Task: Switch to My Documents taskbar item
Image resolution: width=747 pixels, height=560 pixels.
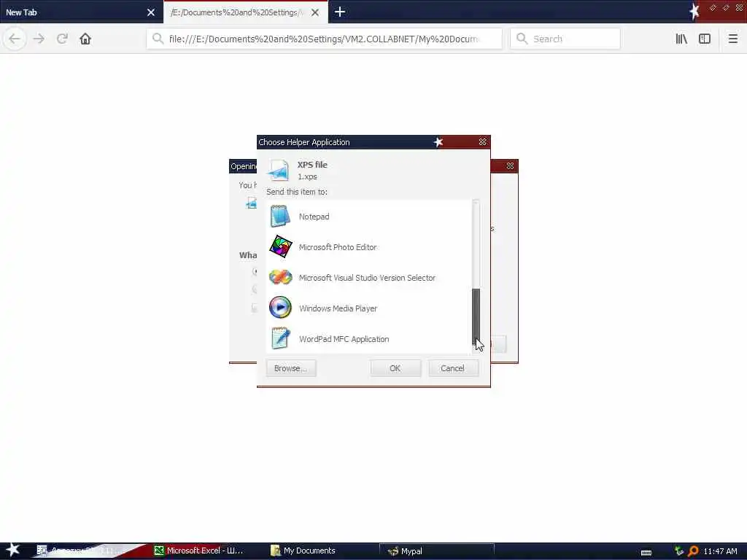Action: click(303, 551)
